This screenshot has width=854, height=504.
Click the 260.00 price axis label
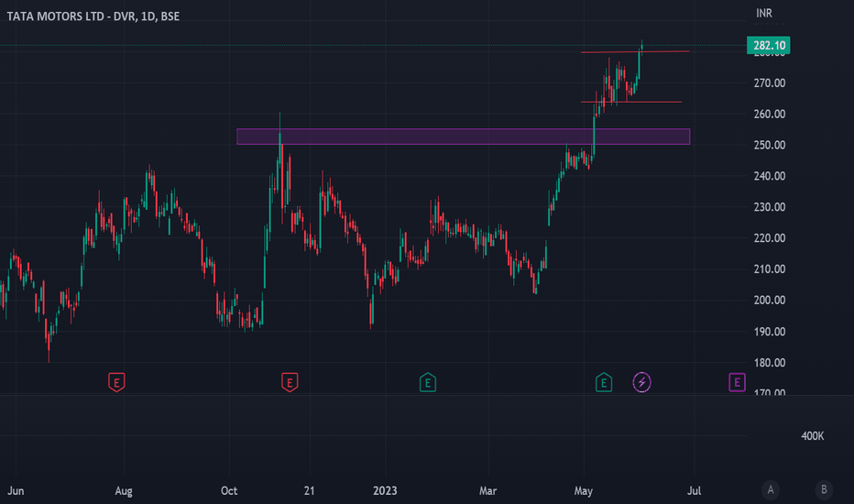pyautogui.click(x=770, y=114)
